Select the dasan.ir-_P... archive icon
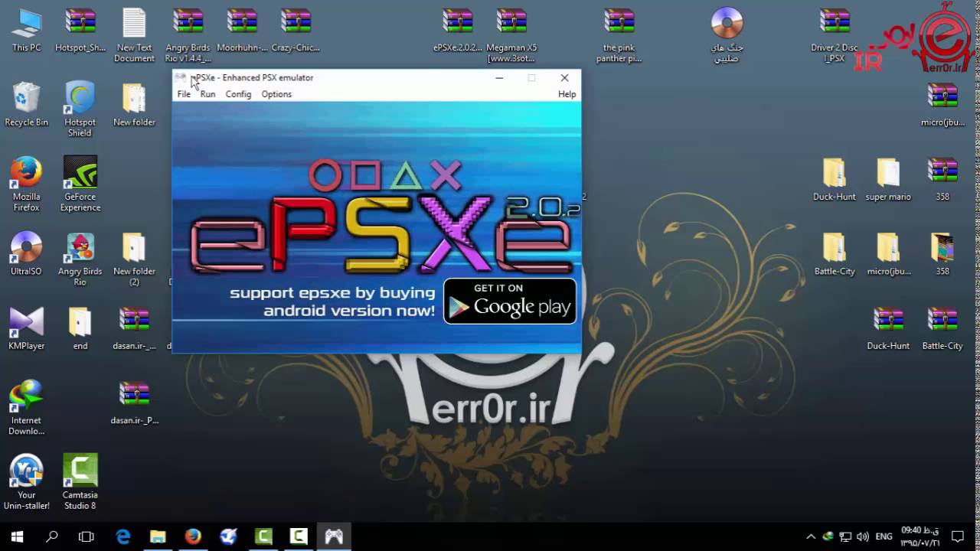980x551 pixels. tap(134, 403)
